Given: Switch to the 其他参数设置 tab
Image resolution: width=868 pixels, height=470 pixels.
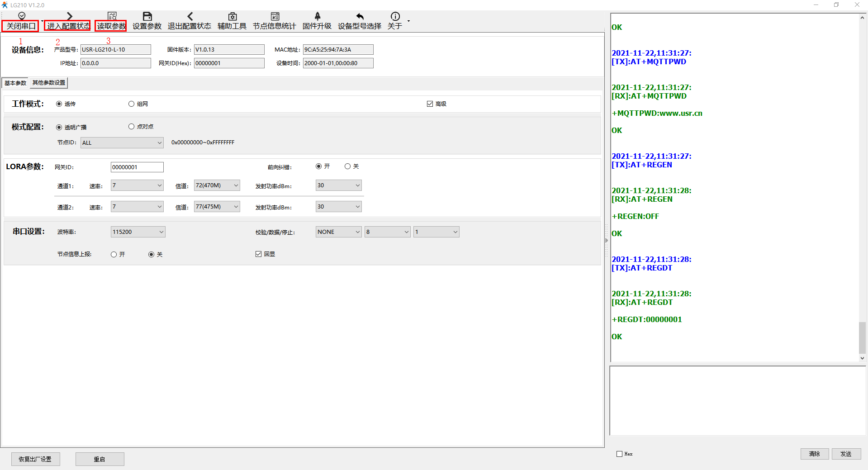Looking at the screenshot, I should pos(49,83).
